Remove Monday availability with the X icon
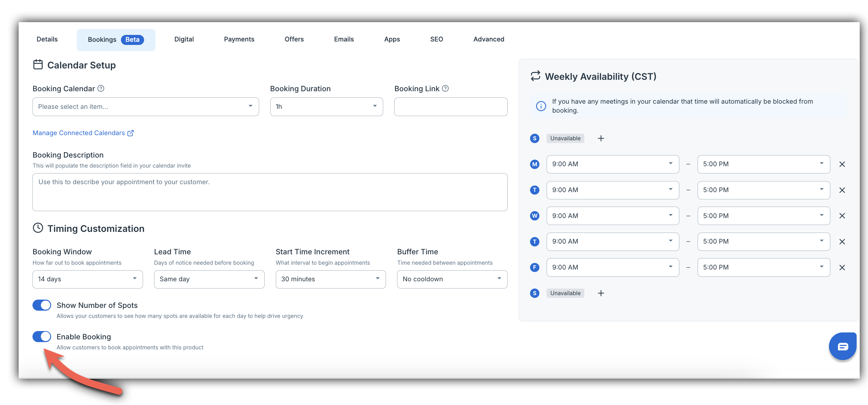The image size is (868, 405). click(842, 164)
